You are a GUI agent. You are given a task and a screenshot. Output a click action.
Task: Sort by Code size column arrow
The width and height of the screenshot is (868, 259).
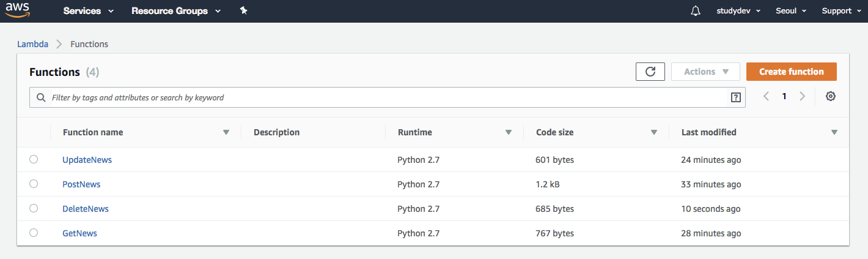[654, 132]
